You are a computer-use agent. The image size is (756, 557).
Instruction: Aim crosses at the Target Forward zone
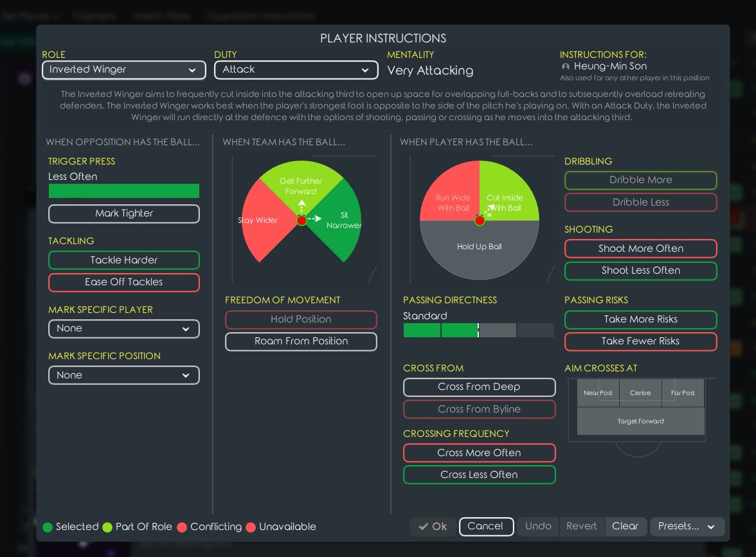(x=641, y=421)
